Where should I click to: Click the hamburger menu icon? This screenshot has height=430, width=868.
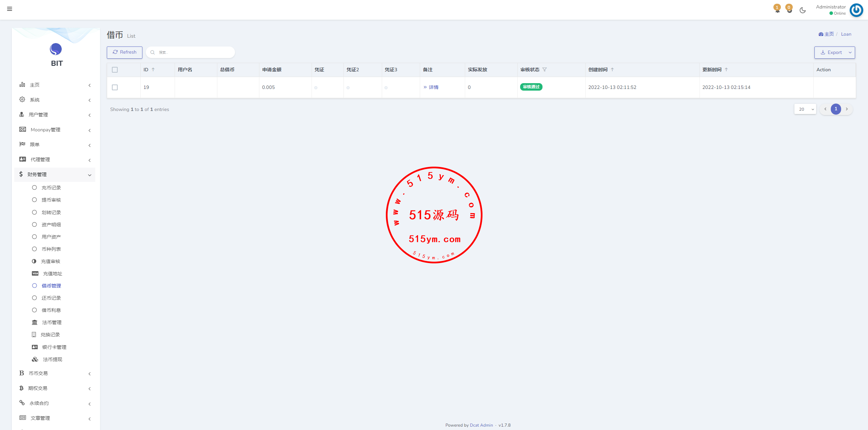tap(9, 9)
